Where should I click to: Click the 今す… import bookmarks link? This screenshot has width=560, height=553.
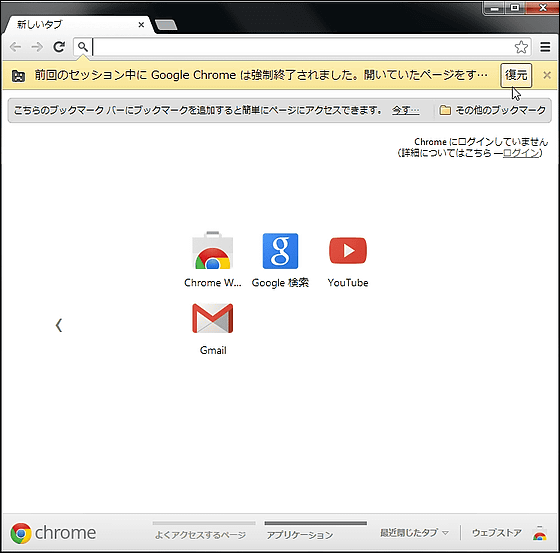click(x=405, y=110)
